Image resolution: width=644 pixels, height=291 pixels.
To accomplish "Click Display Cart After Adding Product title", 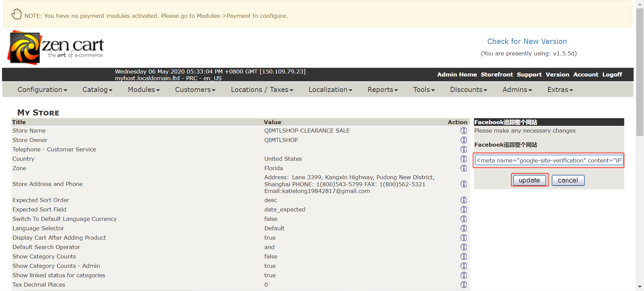I will coord(59,238).
